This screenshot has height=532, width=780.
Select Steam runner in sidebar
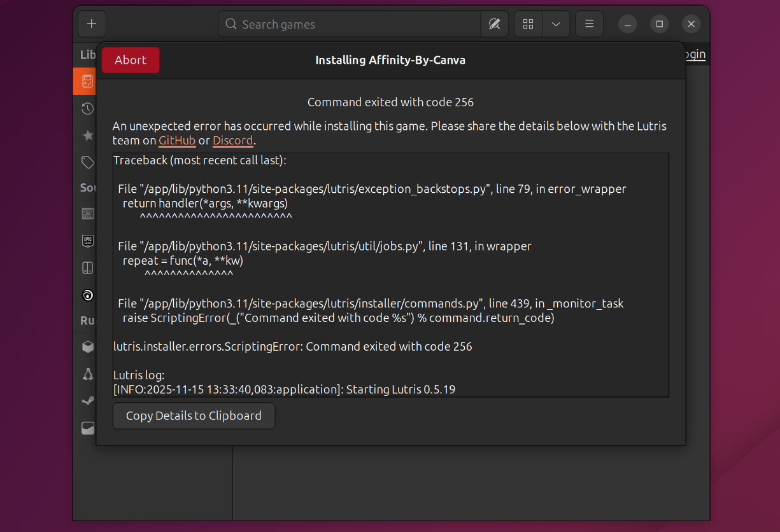tap(88, 400)
